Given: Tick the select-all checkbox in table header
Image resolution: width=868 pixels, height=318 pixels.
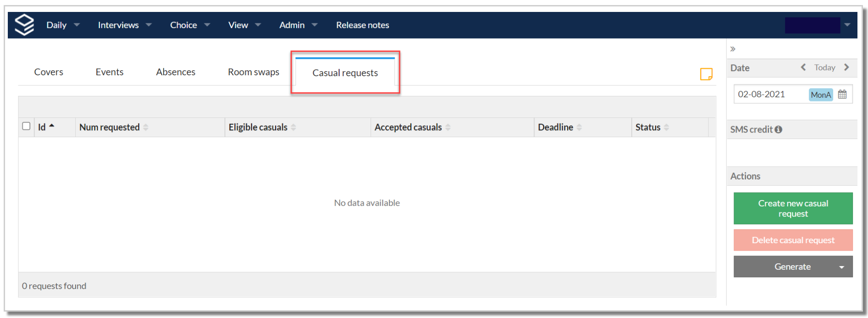Looking at the screenshot, I should pos(27,126).
